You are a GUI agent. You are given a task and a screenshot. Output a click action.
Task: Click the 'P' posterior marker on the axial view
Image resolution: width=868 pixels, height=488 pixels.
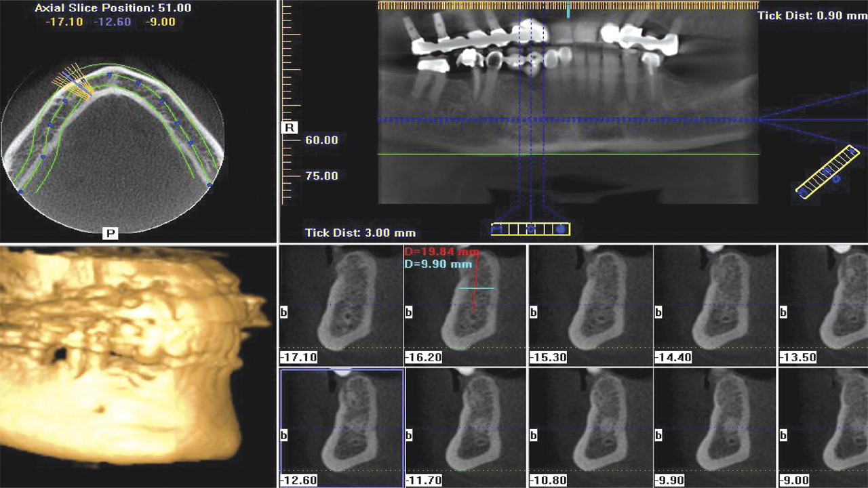[x=111, y=233]
